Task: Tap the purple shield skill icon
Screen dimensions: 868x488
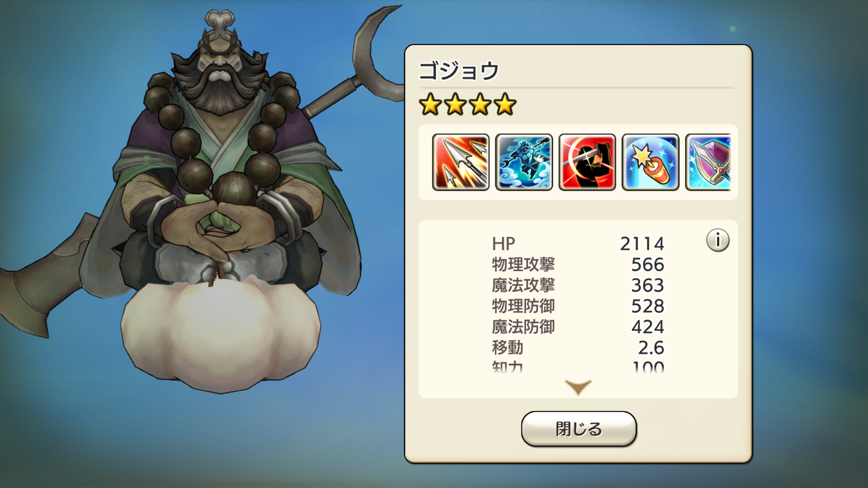Action: coord(708,162)
